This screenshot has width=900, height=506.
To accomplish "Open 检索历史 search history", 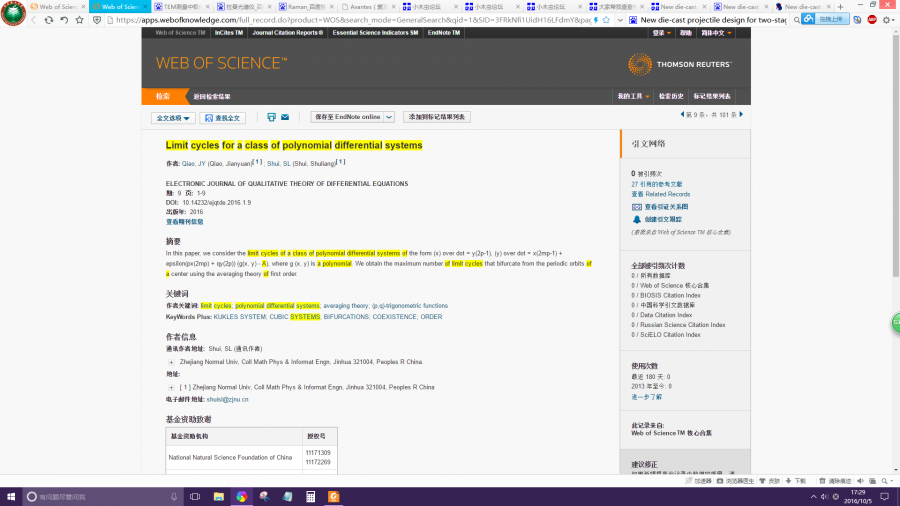I will [671, 96].
